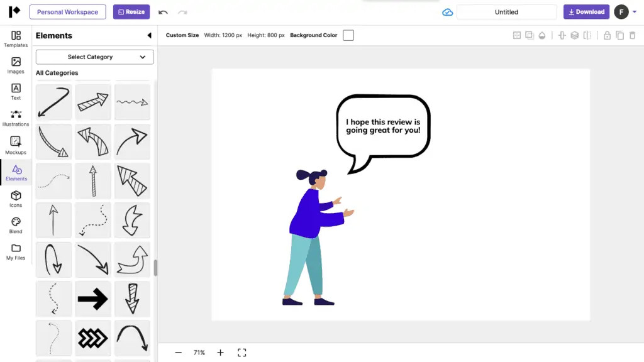Toggle the opacity droplet icon
This screenshot has height=362, width=644.
coord(541,36)
